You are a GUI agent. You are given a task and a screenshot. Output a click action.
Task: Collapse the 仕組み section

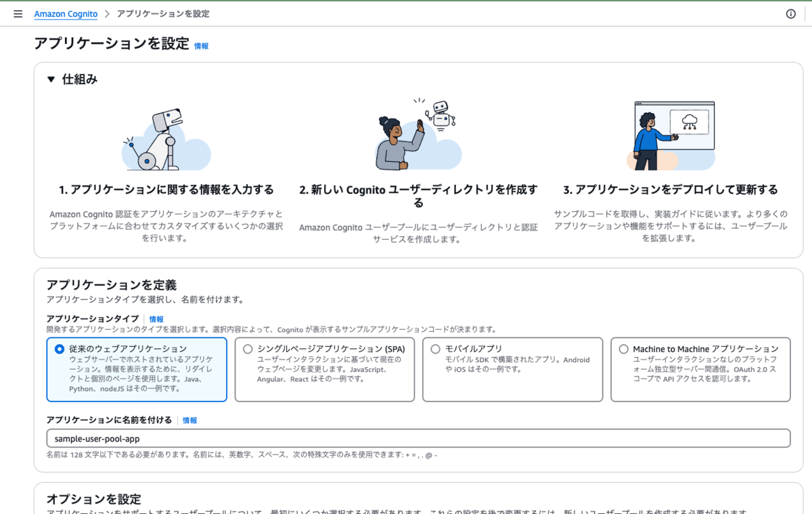click(51, 79)
